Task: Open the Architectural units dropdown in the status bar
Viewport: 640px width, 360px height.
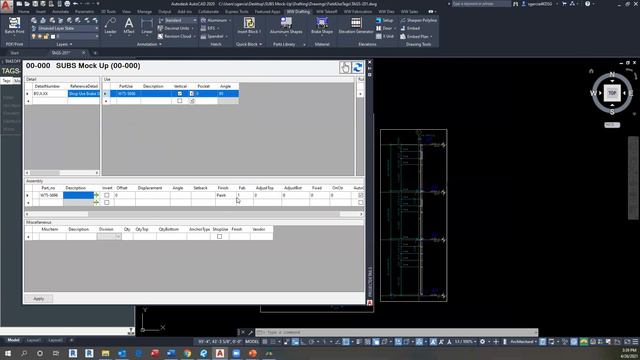Action: [x=524, y=342]
